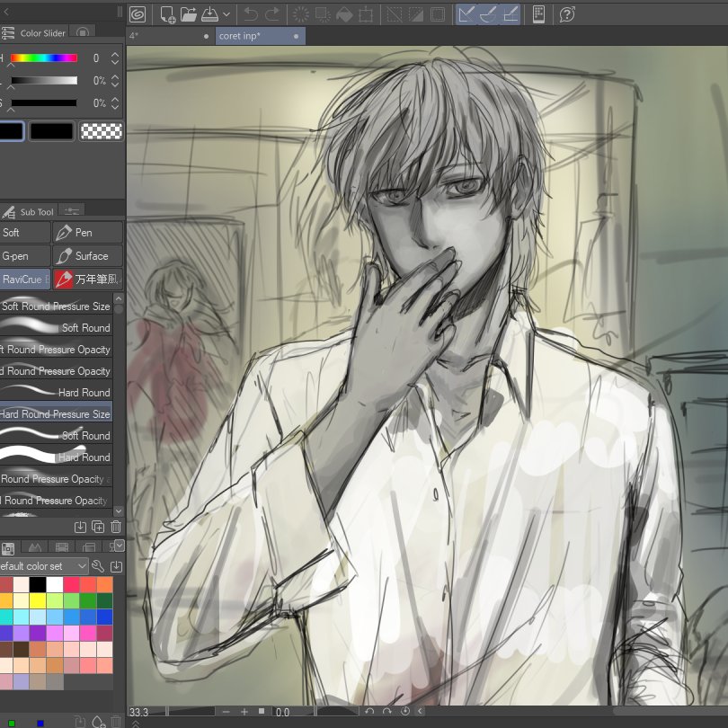Delete the selected sub tool with trash icon

(x=116, y=527)
